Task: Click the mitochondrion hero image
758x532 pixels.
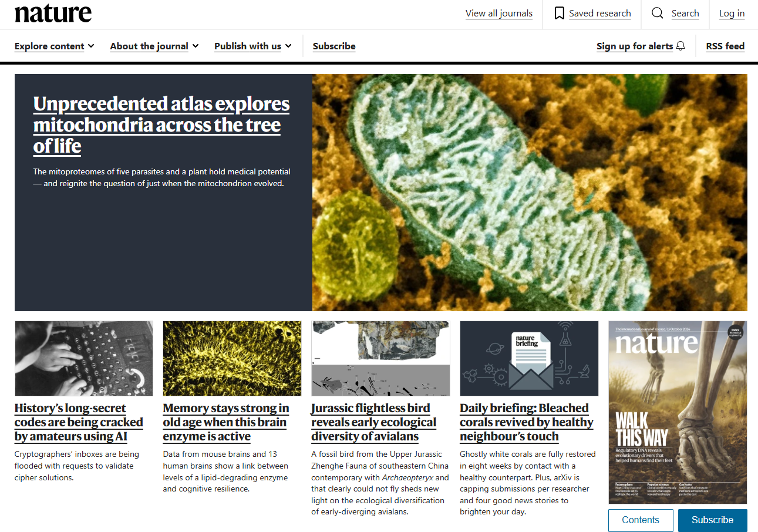Action: click(x=530, y=193)
